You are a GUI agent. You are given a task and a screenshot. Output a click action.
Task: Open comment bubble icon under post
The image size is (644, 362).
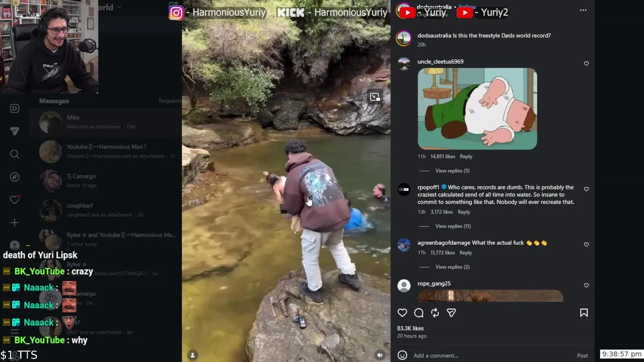tap(419, 313)
